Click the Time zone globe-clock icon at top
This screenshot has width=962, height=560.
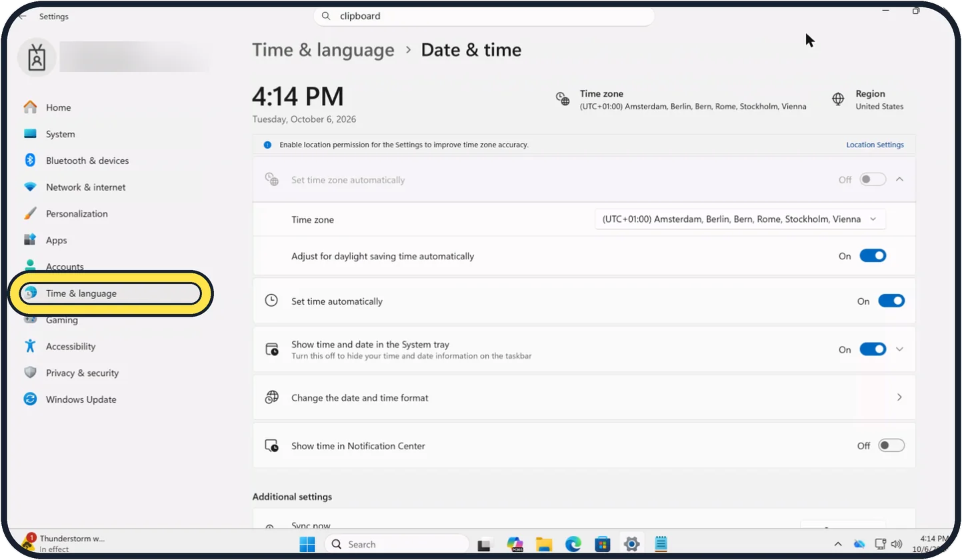(x=563, y=99)
